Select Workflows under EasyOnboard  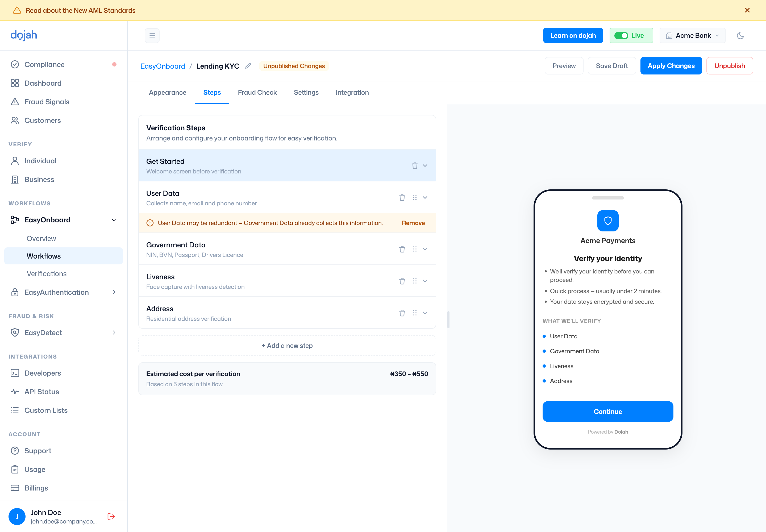click(x=63, y=256)
